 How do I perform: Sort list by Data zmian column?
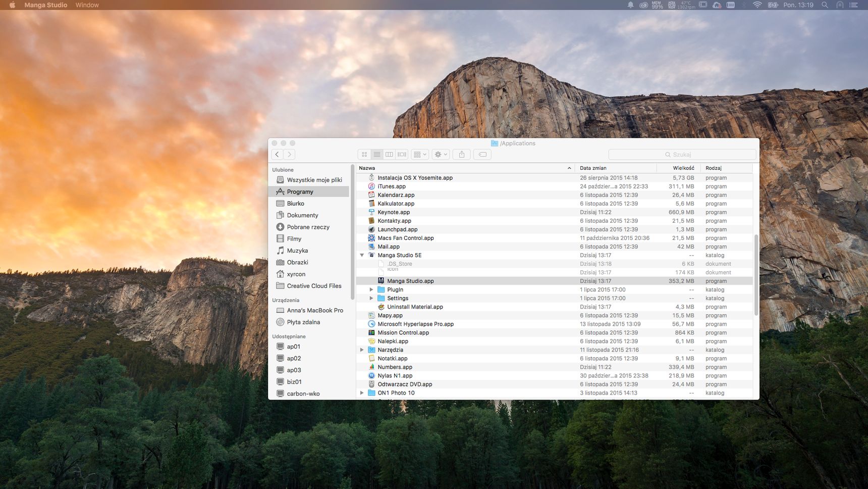pos(616,168)
